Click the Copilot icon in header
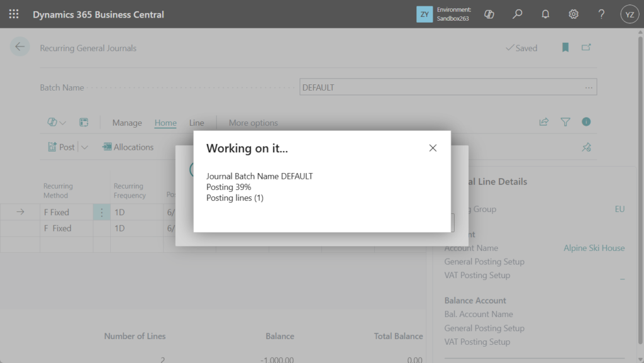 click(489, 14)
